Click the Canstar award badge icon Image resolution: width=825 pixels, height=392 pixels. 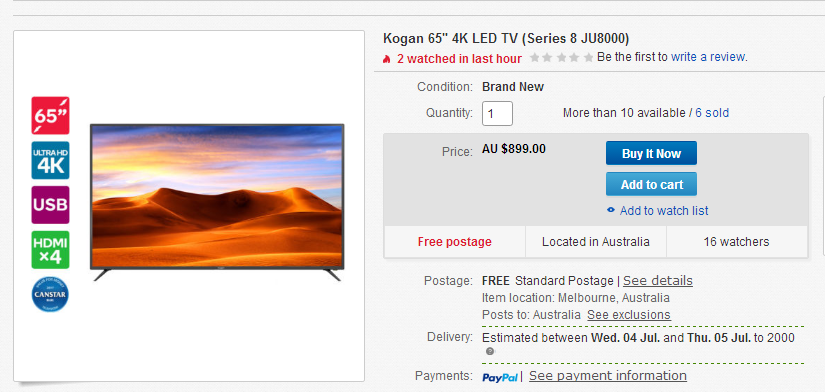[50, 294]
